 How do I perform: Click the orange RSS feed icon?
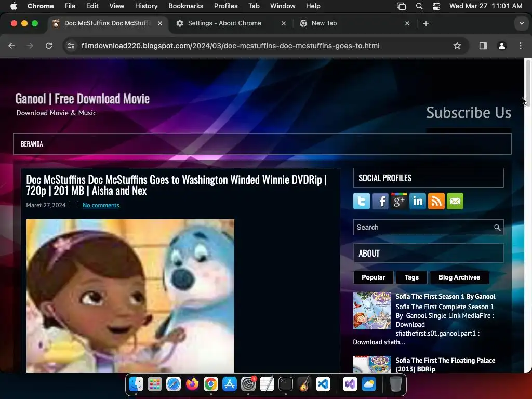(x=436, y=201)
